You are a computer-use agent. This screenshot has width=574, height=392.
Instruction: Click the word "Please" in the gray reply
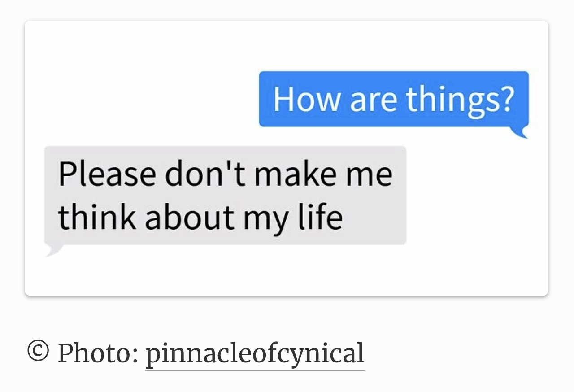(x=107, y=174)
